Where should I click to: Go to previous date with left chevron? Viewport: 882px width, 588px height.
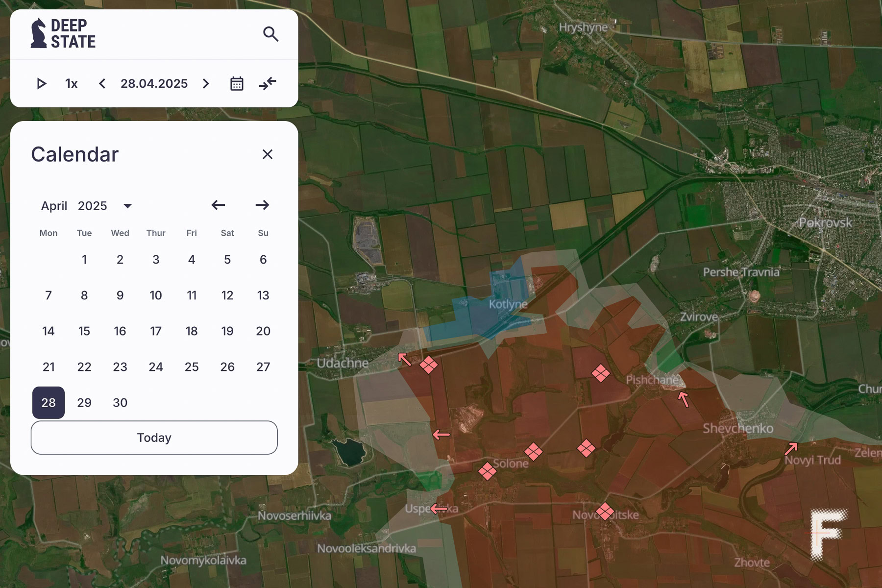tap(102, 84)
